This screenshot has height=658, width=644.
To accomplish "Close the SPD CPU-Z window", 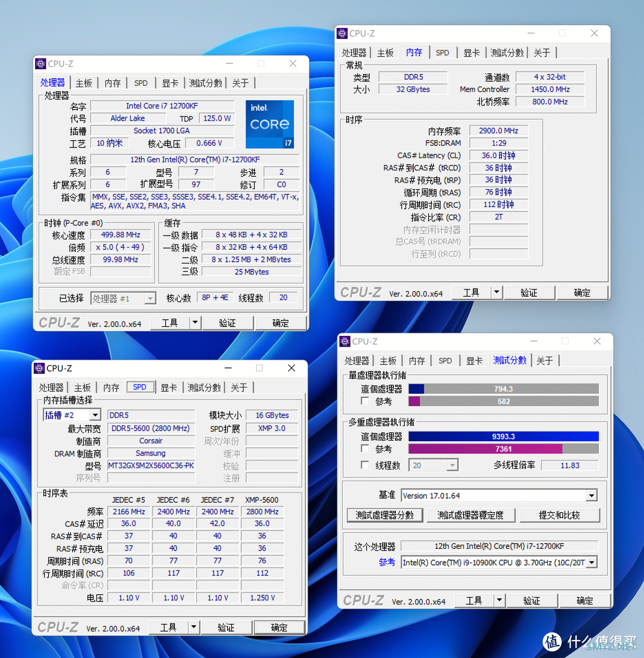I will (x=292, y=368).
